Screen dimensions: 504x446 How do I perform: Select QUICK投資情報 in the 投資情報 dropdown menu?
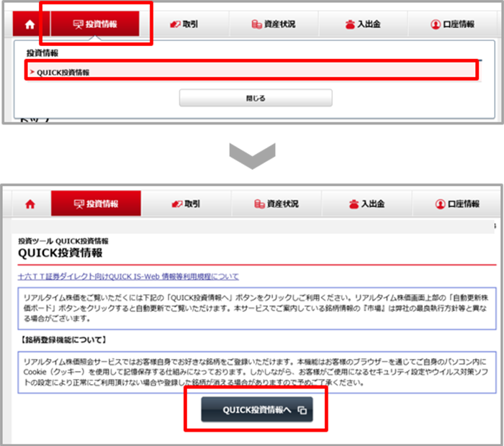[x=252, y=72]
